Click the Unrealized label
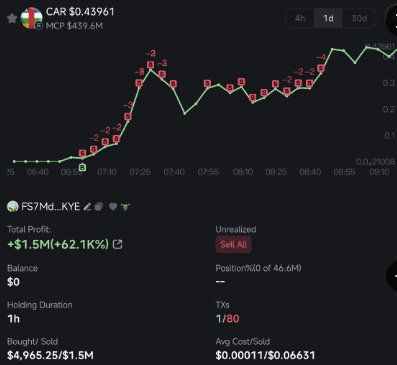 click(236, 229)
